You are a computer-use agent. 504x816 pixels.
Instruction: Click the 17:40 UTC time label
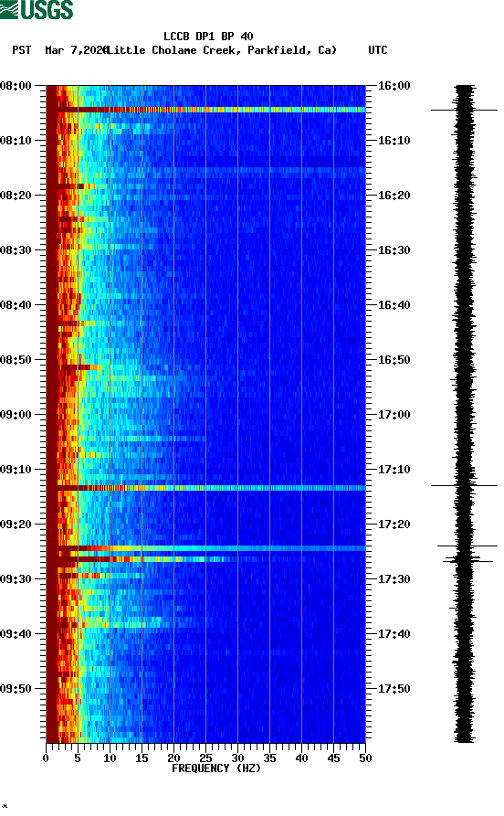click(x=394, y=634)
